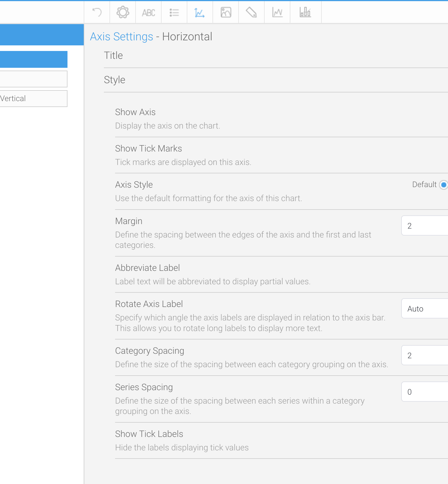Click the Category Spacing value field
This screenshot has height=484, width=448.
pos(425,355)
